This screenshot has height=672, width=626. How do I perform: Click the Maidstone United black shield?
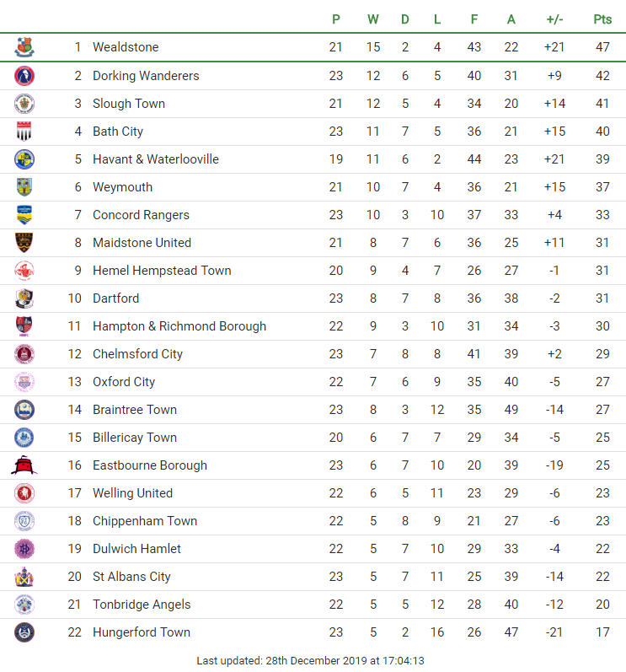(x=24, y=243)
